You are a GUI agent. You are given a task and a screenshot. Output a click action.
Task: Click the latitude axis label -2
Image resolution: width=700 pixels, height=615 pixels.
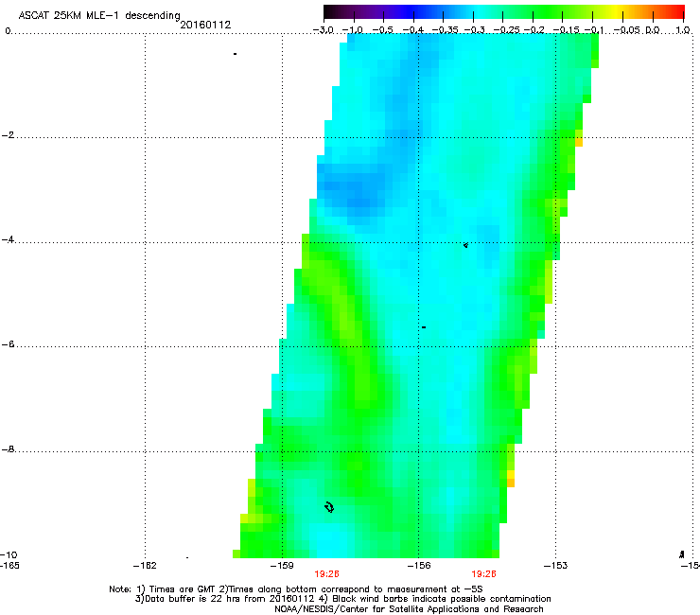8,135
